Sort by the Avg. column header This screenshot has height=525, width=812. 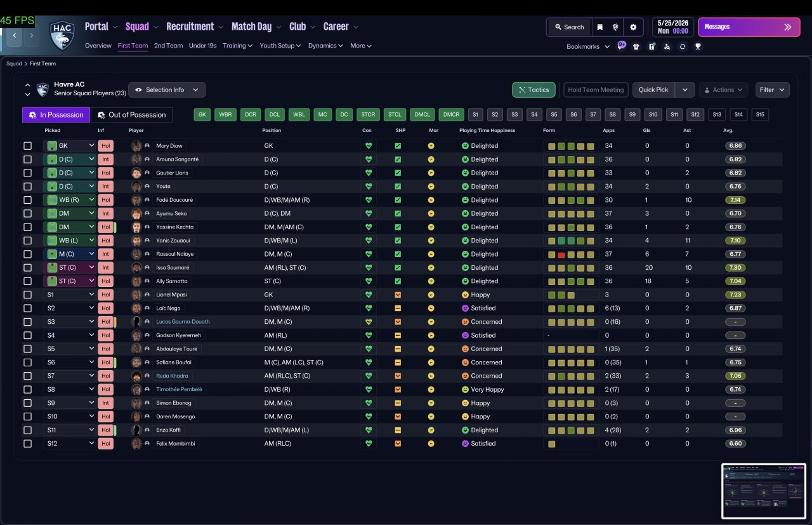tap(728, 131)
